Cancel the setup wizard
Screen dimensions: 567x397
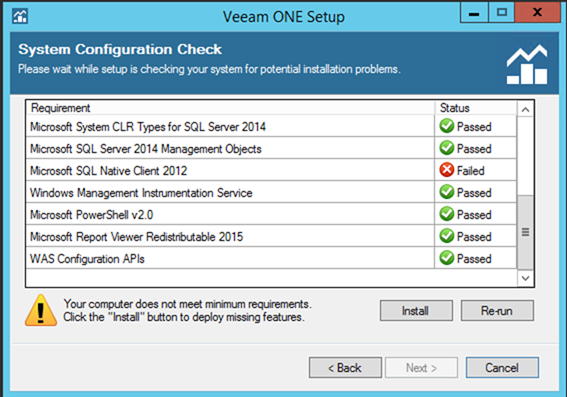pos(502,368)
